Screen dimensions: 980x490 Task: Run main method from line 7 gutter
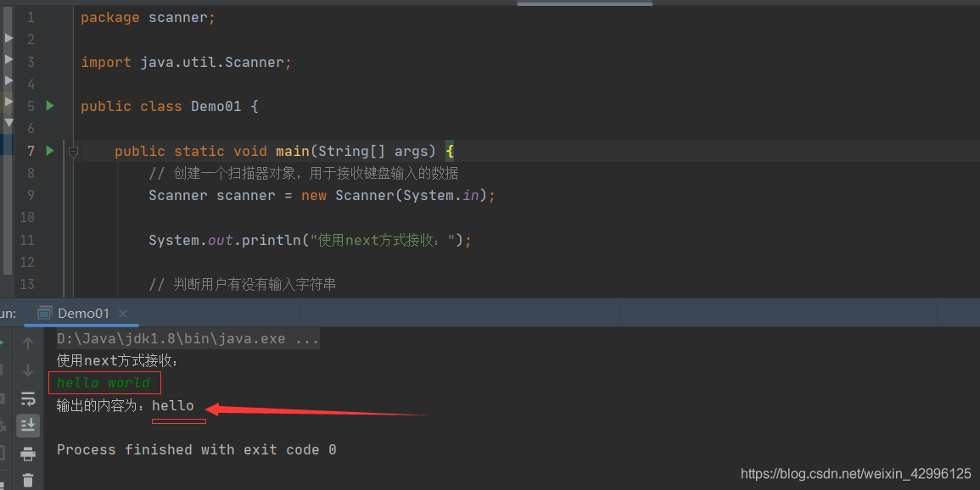click(x=50, y=150)
